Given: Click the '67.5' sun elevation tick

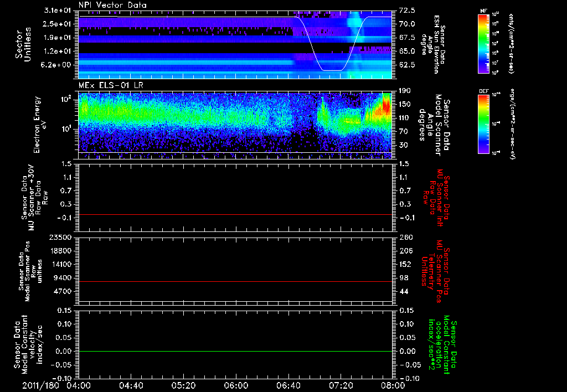Looking at the screenshot, I should pyautogui.click(x=407, y=38).
